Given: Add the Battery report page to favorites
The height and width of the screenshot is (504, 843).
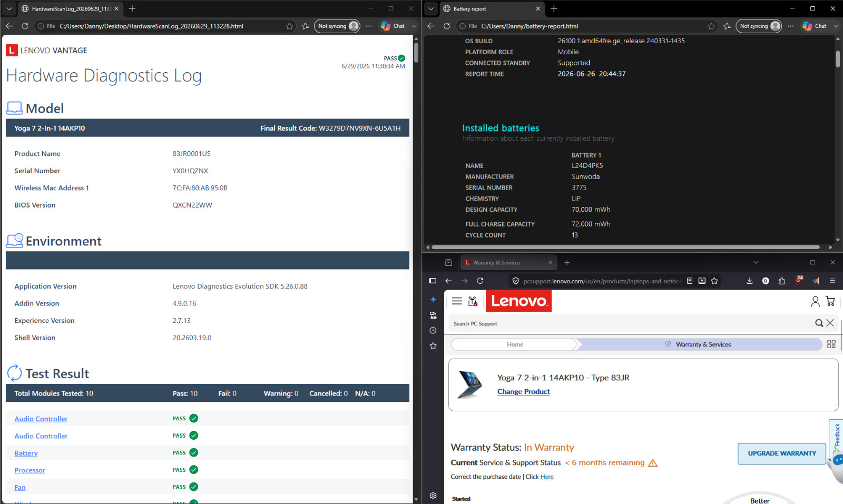Looking at the screenshot, I should (711, 26).
